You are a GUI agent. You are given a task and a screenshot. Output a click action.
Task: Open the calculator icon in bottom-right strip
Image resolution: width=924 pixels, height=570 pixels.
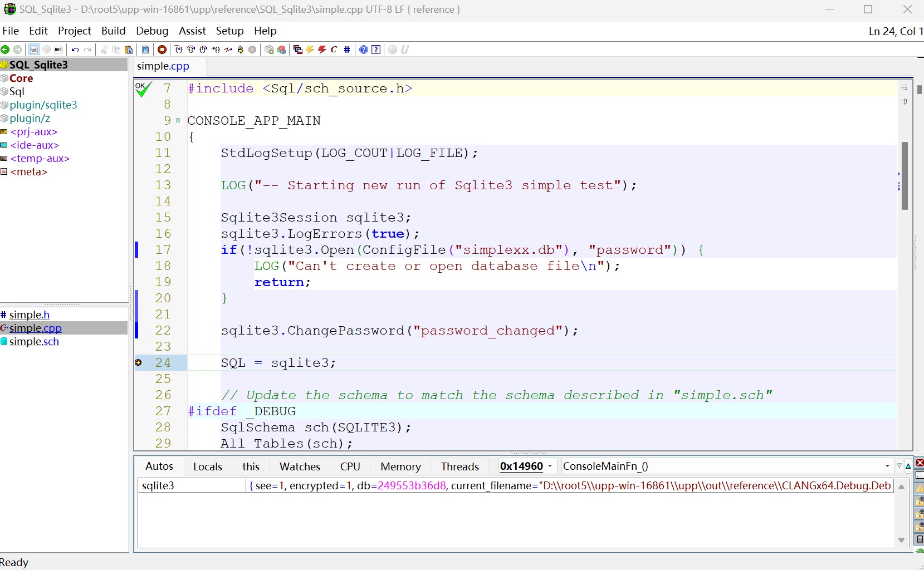[x=920, y=539]
